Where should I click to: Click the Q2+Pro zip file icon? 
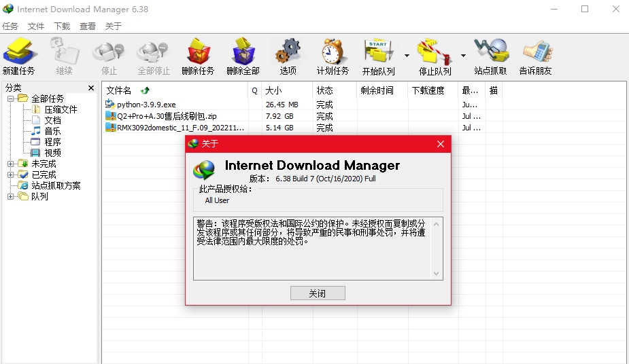point(110,115)
